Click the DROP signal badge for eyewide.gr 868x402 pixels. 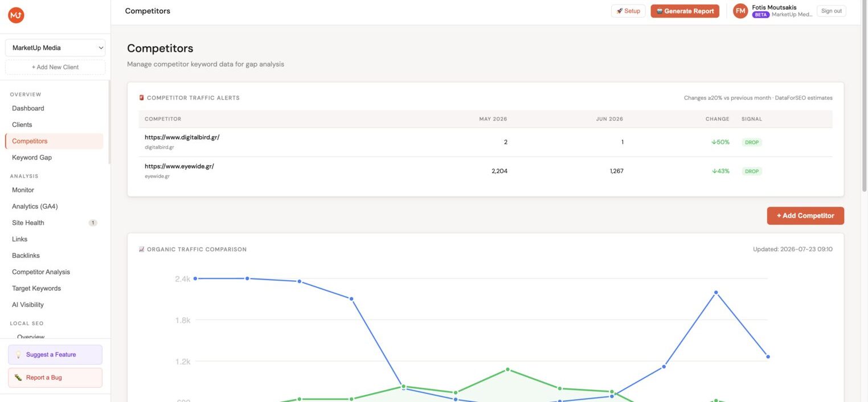pos(752,171)
